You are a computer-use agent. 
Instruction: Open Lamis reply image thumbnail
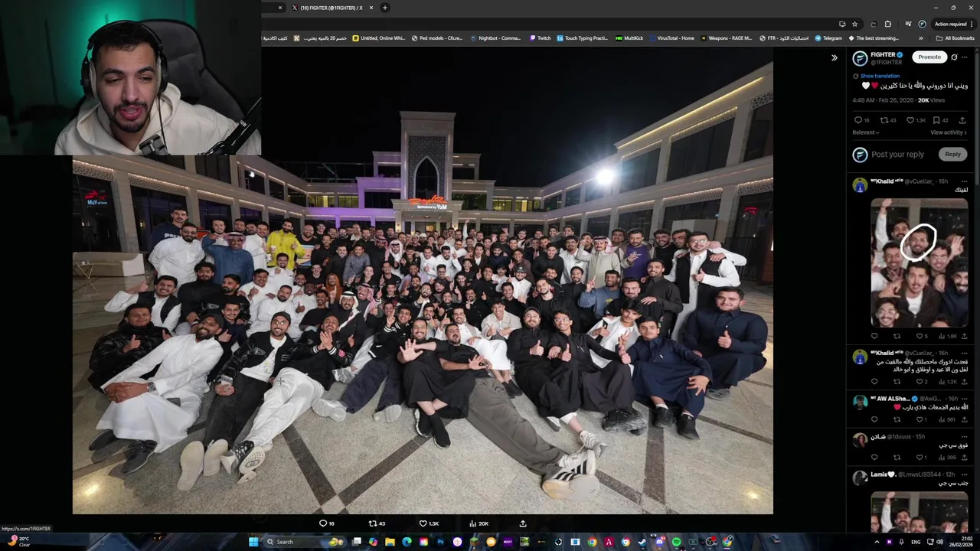(919, 512)
